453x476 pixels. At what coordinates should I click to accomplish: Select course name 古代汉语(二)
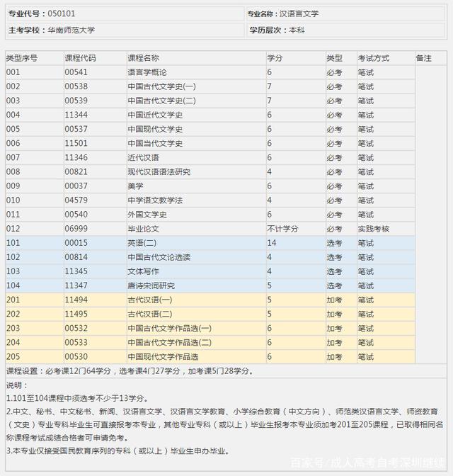click(150, 314)
